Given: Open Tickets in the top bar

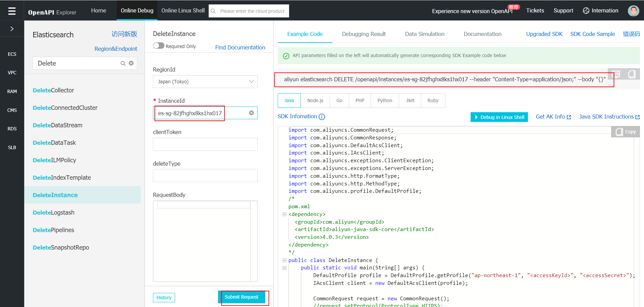Looking at the screenshot, I should (535, 11).
